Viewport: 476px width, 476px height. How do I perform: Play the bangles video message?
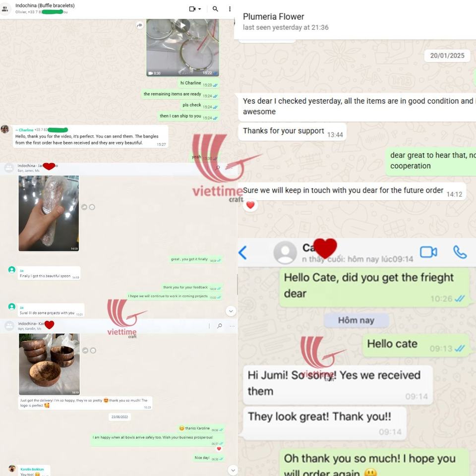coord(182,25)
